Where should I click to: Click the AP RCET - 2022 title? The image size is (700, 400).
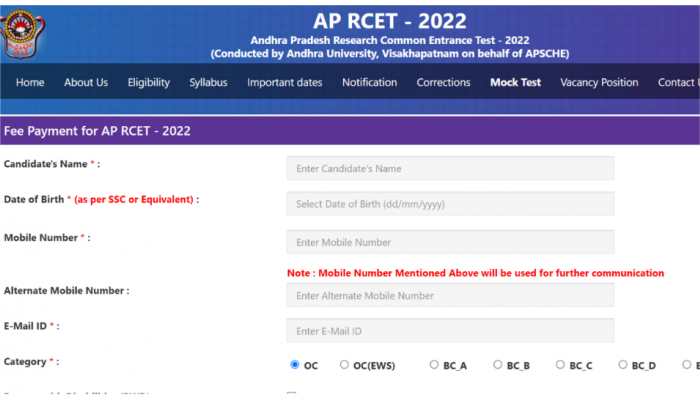389,21
